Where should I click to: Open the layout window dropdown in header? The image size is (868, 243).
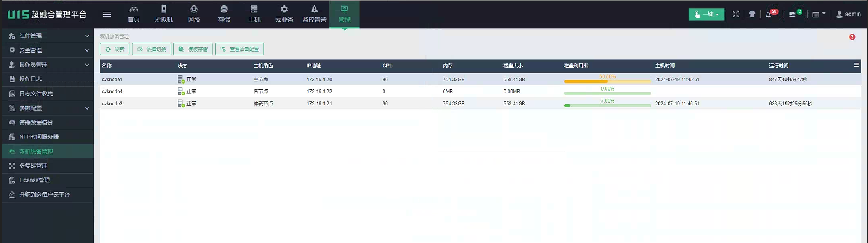pyautogui.click(x=818, y=14)
